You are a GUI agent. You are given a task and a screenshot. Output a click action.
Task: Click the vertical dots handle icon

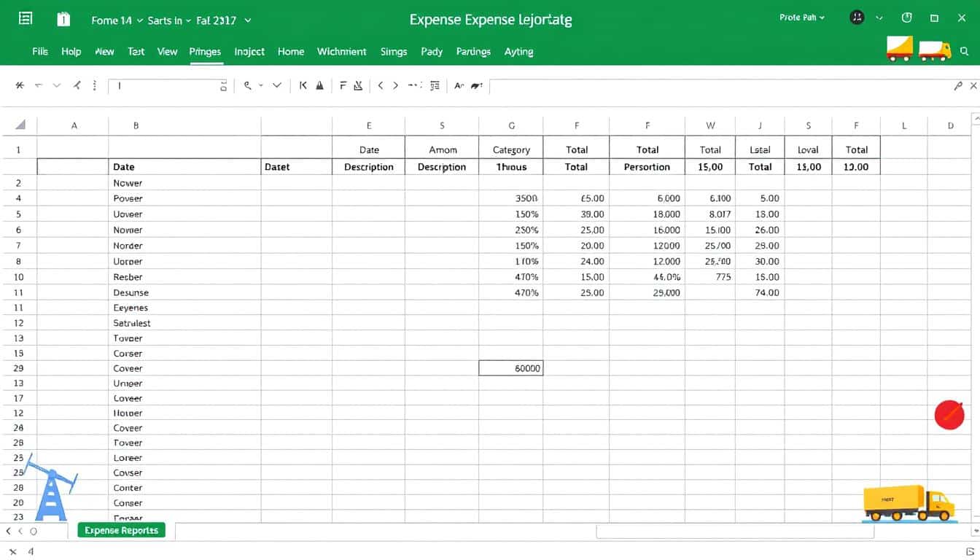coord(94,85)
